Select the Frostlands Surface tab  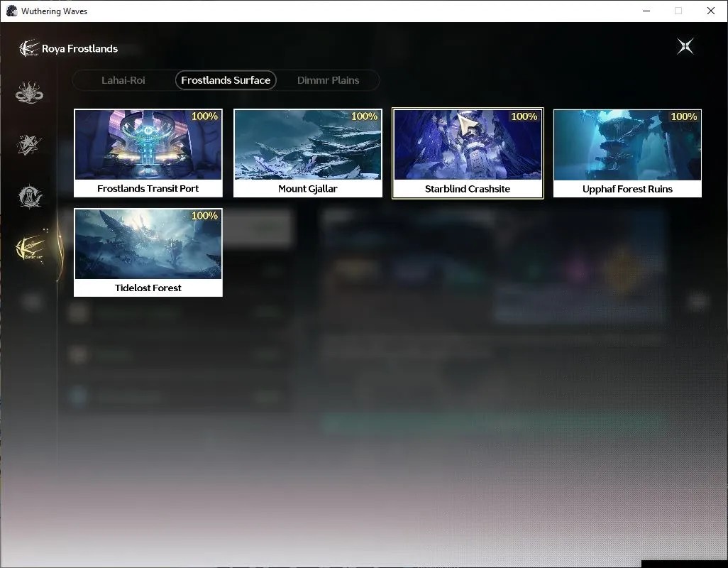point(226,80)
